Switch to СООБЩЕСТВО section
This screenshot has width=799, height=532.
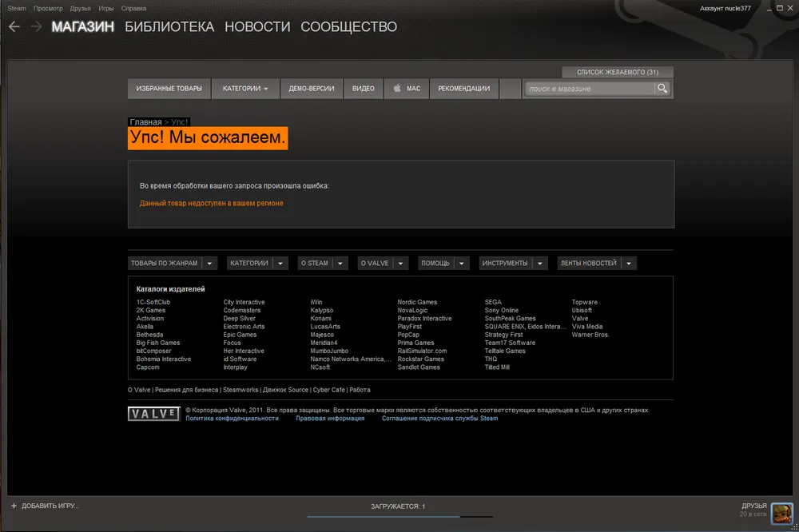point(348,26)
